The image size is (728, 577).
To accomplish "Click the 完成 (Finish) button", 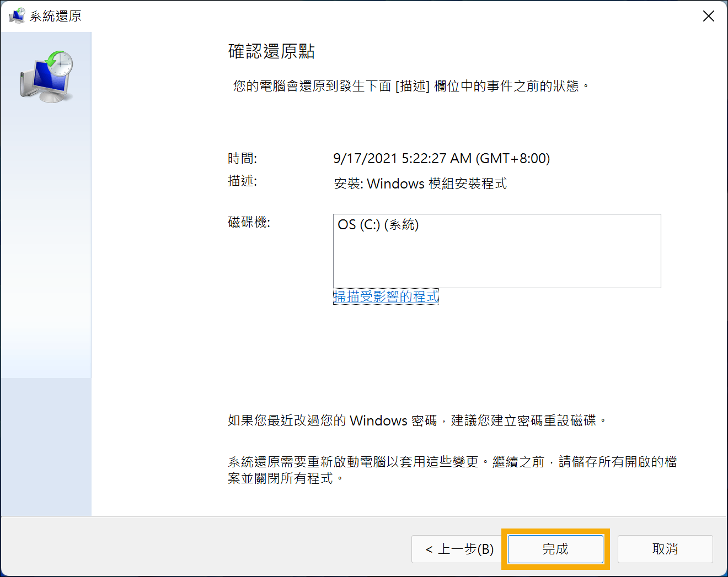I will coord(555,549).
